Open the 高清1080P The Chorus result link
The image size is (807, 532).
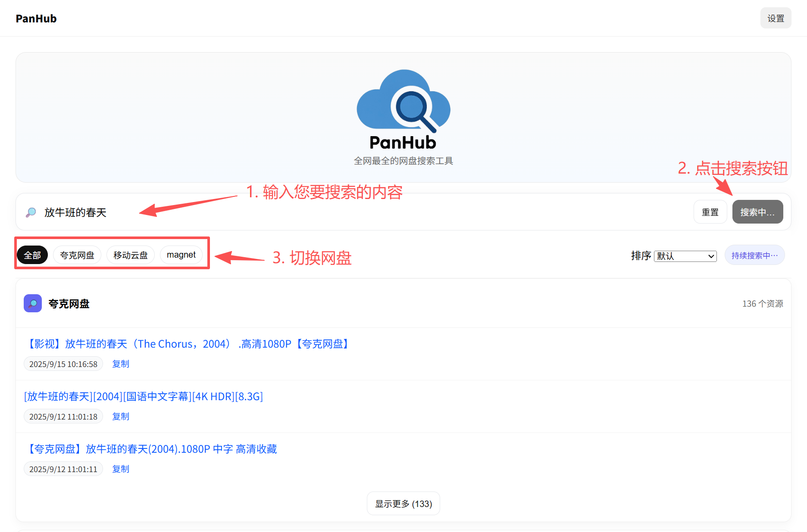(188, 344)
